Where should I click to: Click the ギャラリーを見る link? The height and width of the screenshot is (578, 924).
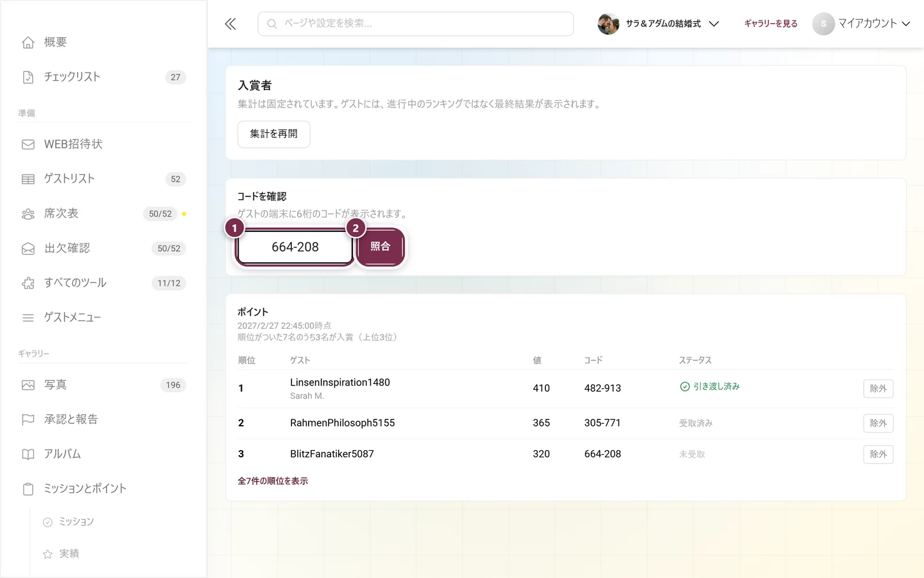click(x=771, y=24)
